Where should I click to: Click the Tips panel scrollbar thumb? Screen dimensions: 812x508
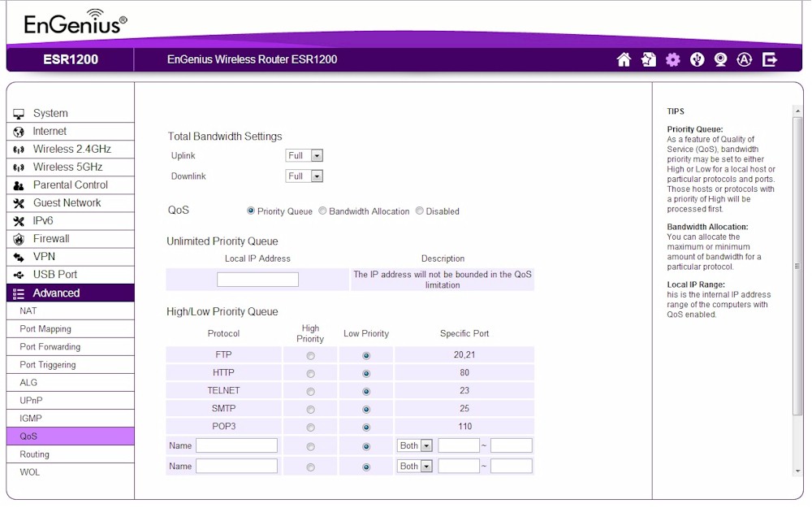pyautogui.click(x=797, y=266)
